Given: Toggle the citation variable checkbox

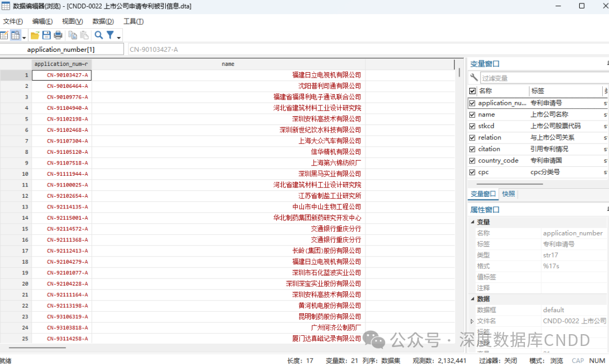Looking at the screenshot, I should [x=473, y=149].
